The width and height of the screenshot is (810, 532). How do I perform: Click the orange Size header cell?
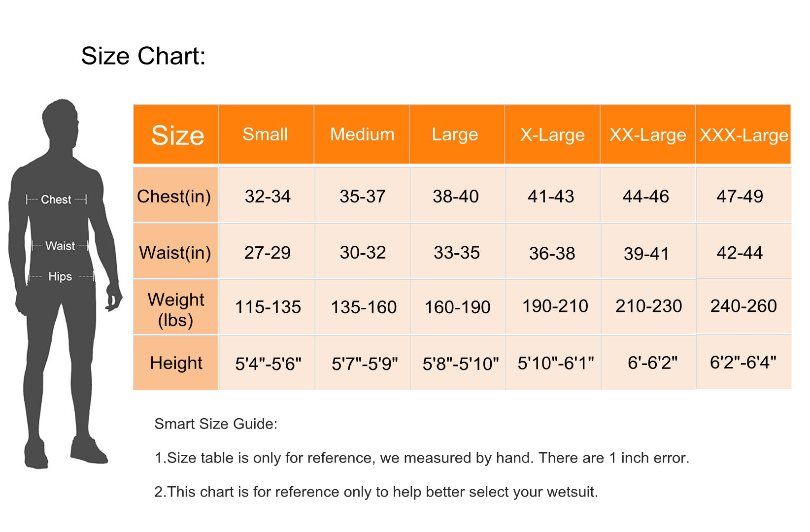point(177,135)
